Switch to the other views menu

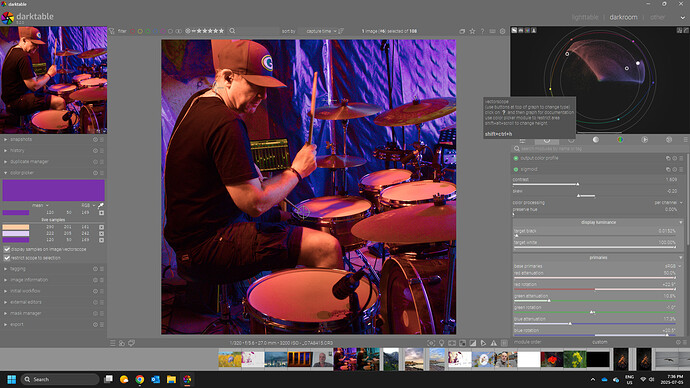pos(657,17)
